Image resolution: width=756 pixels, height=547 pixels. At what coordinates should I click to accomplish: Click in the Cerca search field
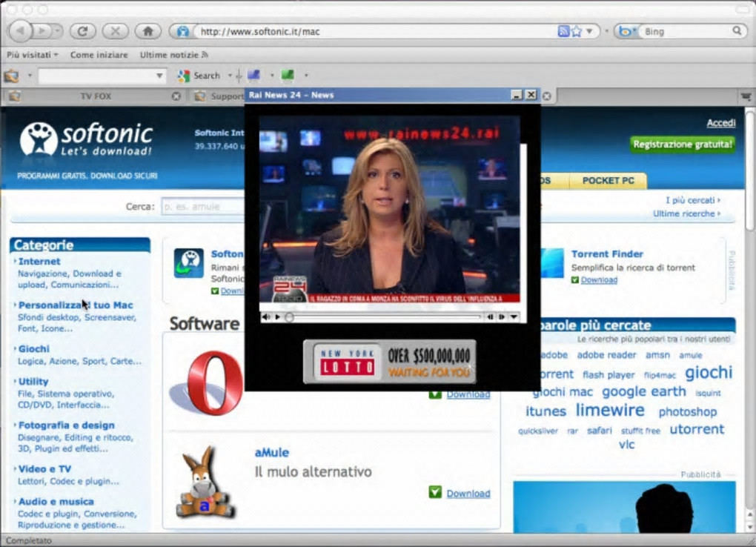click(x=202, y=207)
